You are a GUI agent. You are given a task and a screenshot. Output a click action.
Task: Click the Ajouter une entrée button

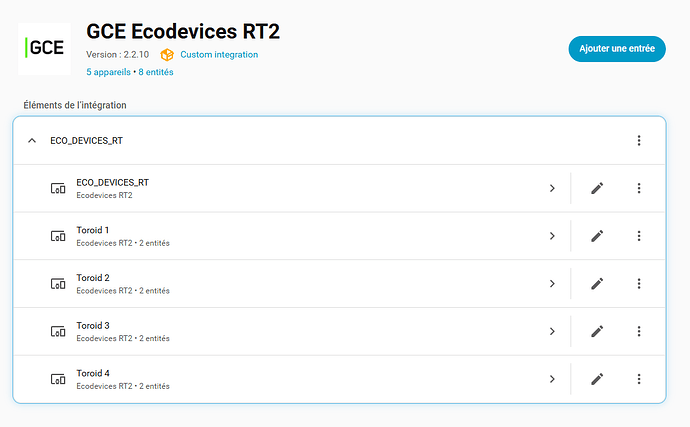617,49
